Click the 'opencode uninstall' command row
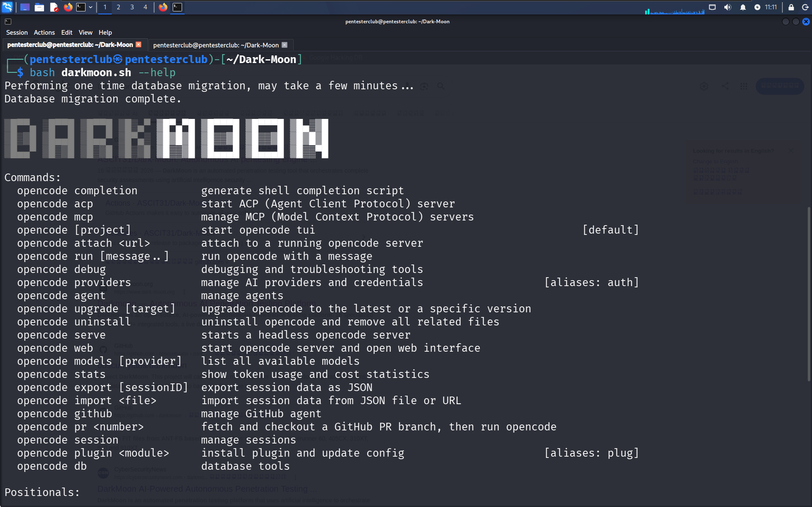This screenshot has width=812, height=507. pos(258,322)
